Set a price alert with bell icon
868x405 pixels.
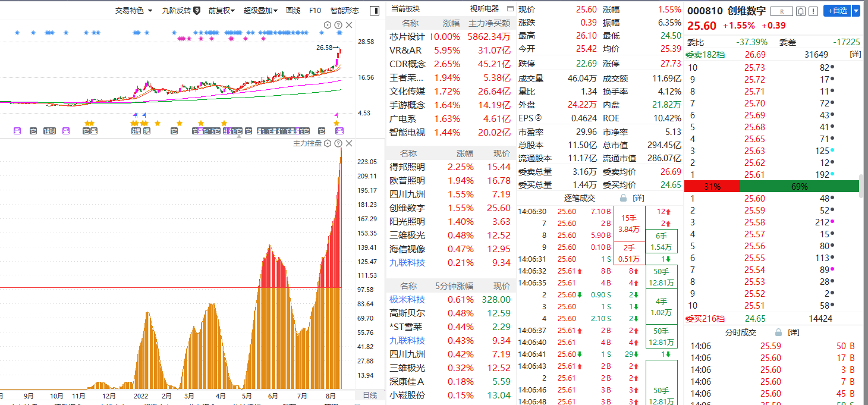tap(801, 11)
